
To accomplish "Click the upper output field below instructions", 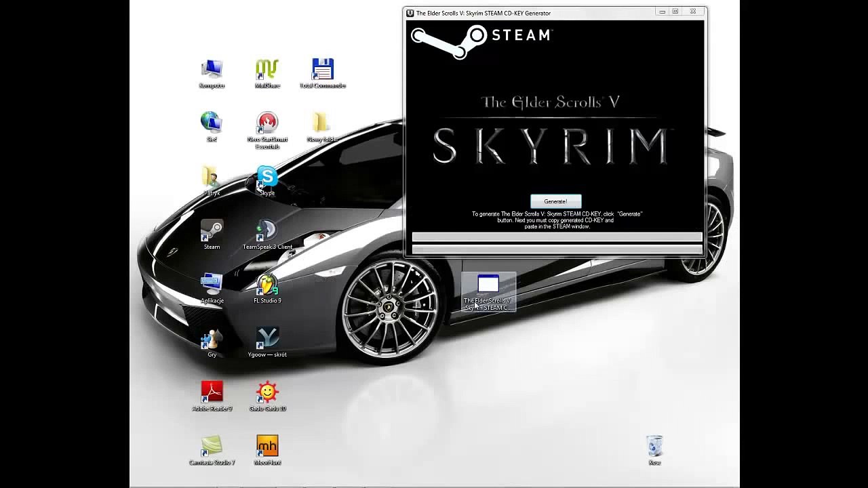I will tap(557, 237).
